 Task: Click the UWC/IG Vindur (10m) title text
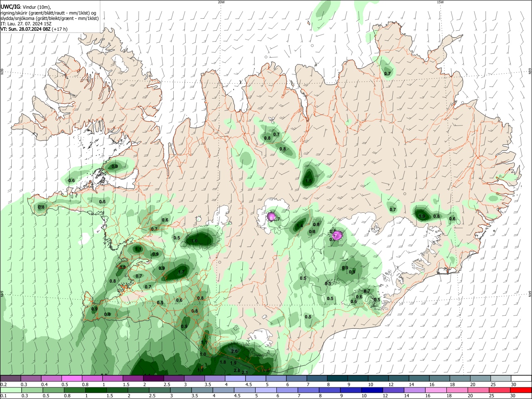coord(25,7)
